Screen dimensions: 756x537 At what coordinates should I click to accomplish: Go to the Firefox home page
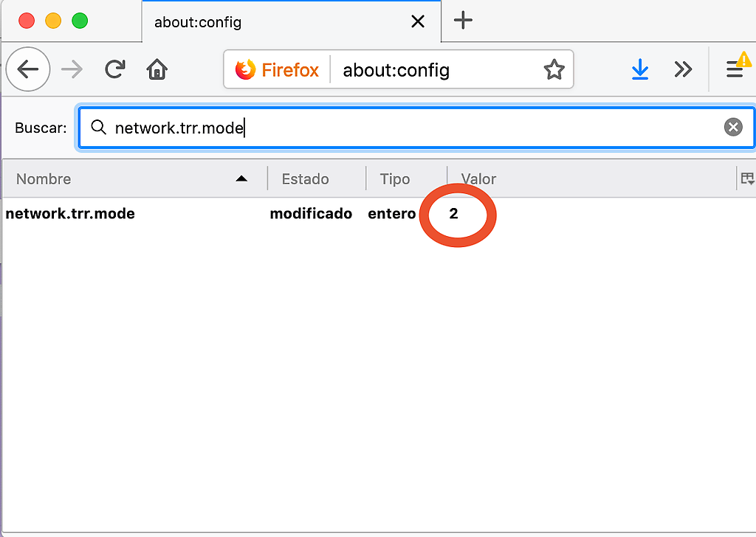point(157,70)
